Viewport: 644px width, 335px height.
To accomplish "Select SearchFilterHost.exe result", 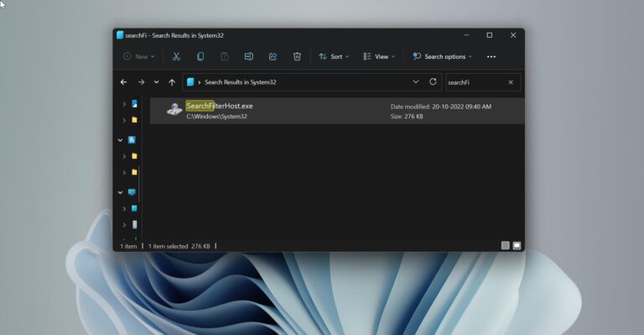I will pyautogui.click(x=337, y=111).
